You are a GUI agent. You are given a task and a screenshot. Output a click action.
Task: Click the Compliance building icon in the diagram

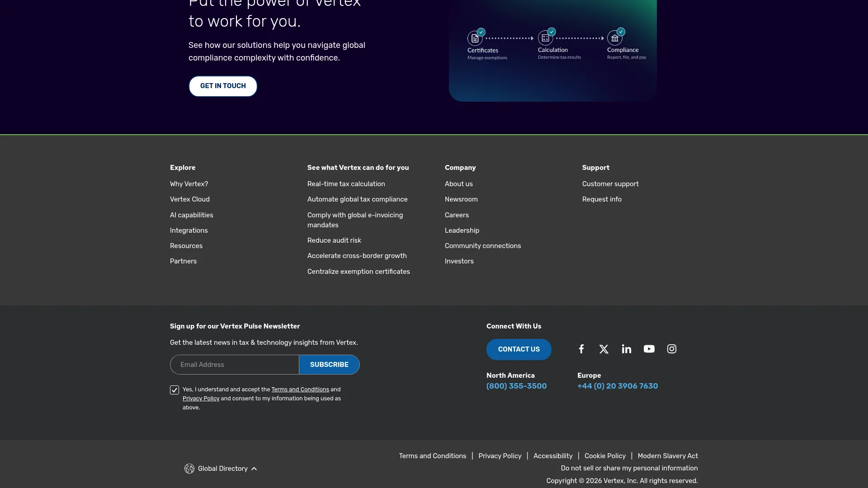tap(615, 38)
